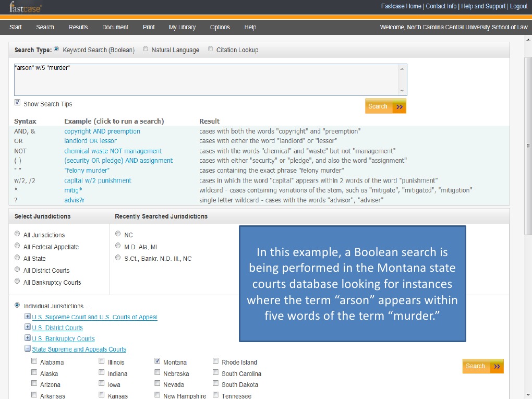Check the Alabama jurisdiction checkbox
The image size is (532, 399).
34,361
